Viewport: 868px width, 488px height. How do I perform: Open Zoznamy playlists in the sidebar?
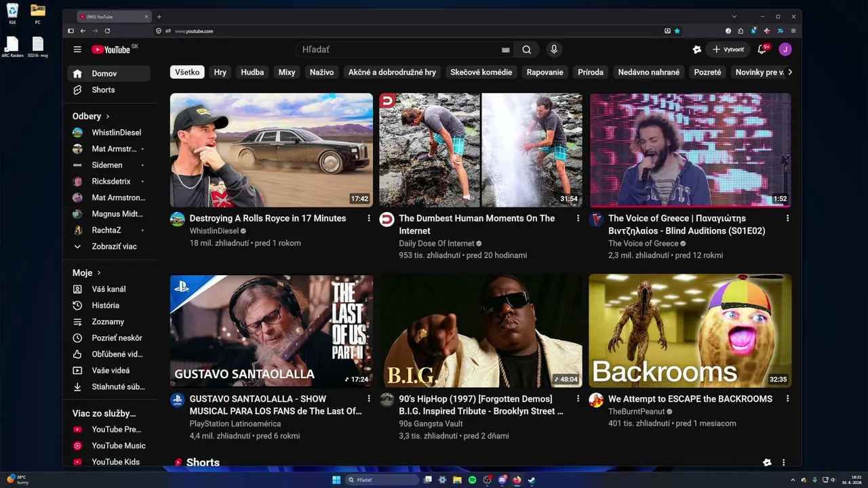(x=108, y=321)
